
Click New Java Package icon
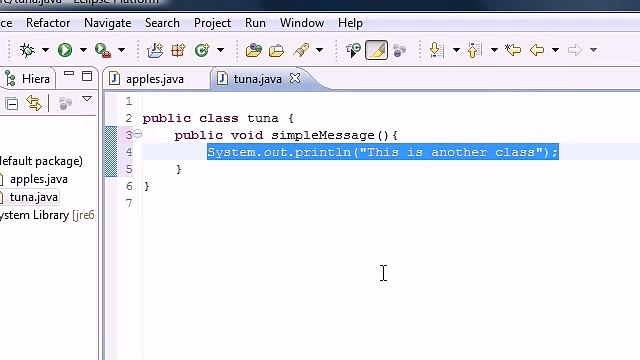coord(178,50)
